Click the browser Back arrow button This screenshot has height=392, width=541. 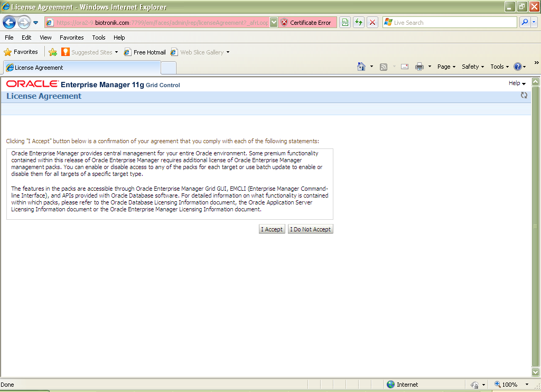10,23
